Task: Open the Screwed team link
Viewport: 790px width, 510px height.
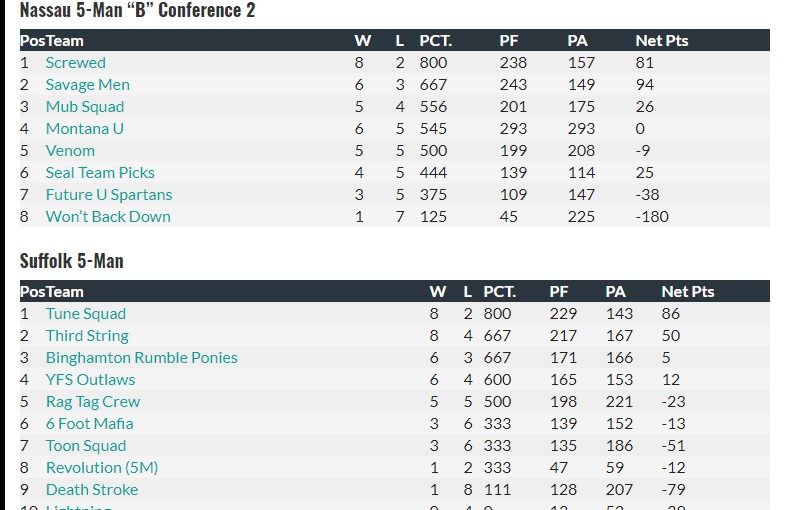Action: pyautogui.click(x=75, y=62)
